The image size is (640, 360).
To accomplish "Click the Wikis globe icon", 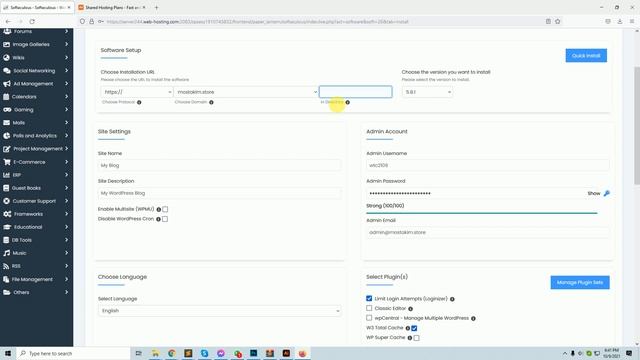I will pyautogui.click(x=7, y=58).
